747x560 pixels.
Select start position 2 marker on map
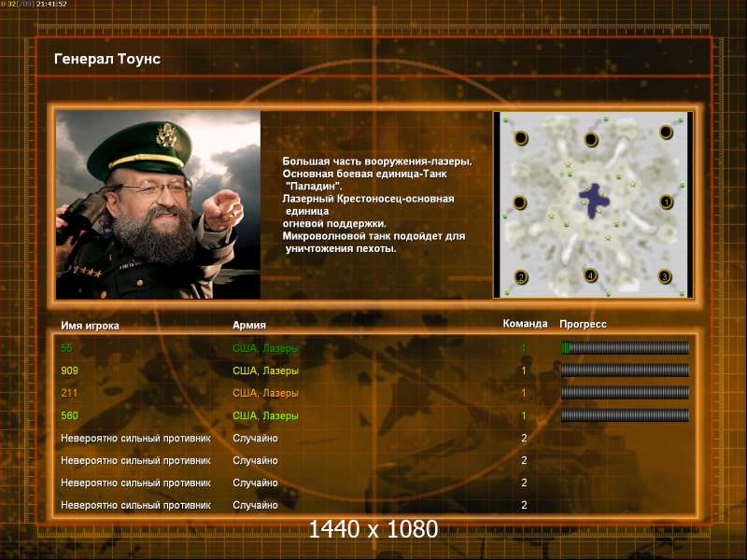[x=522, y=276]
